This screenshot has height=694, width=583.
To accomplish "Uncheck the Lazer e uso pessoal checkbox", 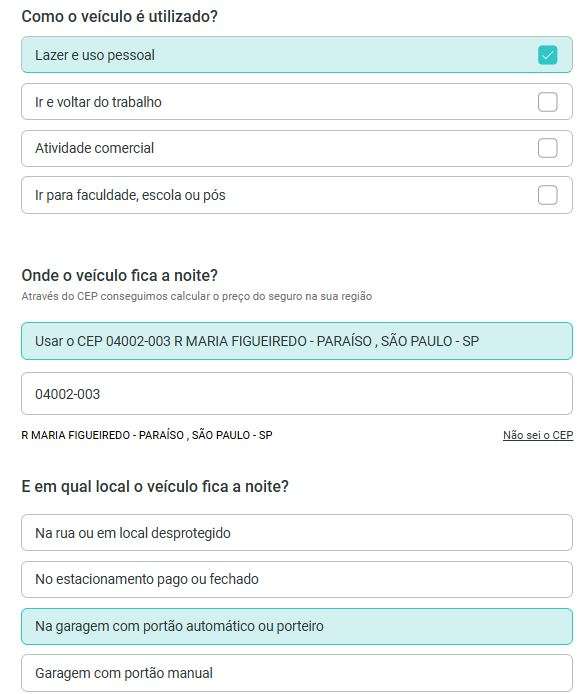I will click(548, 55).
